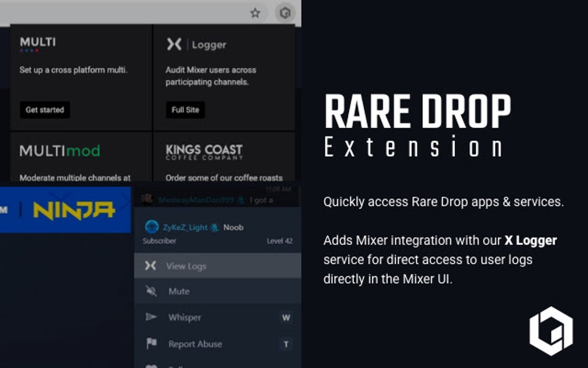Click the X icon beside View Logs

150,265
